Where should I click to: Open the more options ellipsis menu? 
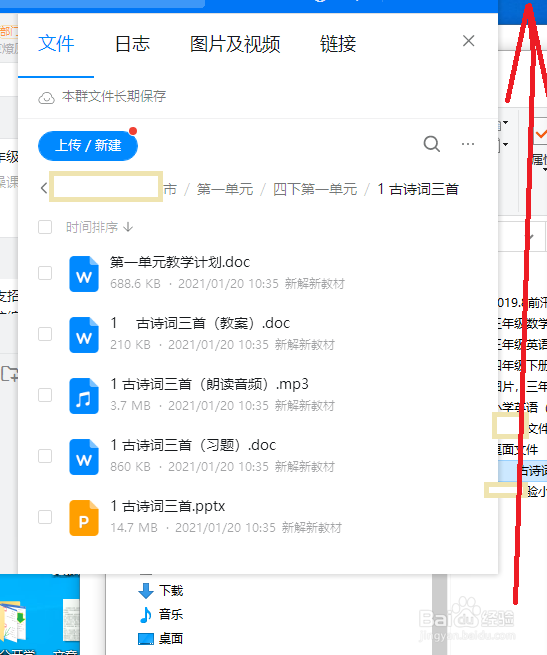pos(468,144)
